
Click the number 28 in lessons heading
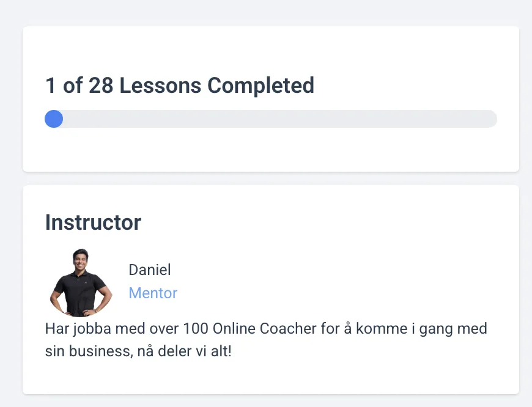(101, 85)
